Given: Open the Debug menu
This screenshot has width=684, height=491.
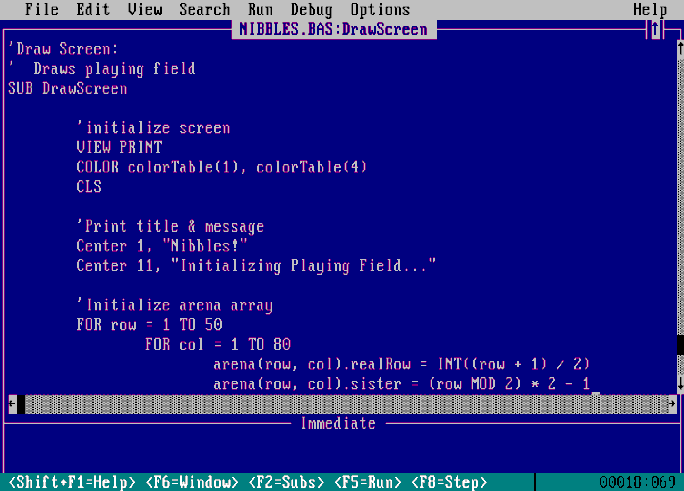Looking at the screenshot, I should [x=311, y=9].
